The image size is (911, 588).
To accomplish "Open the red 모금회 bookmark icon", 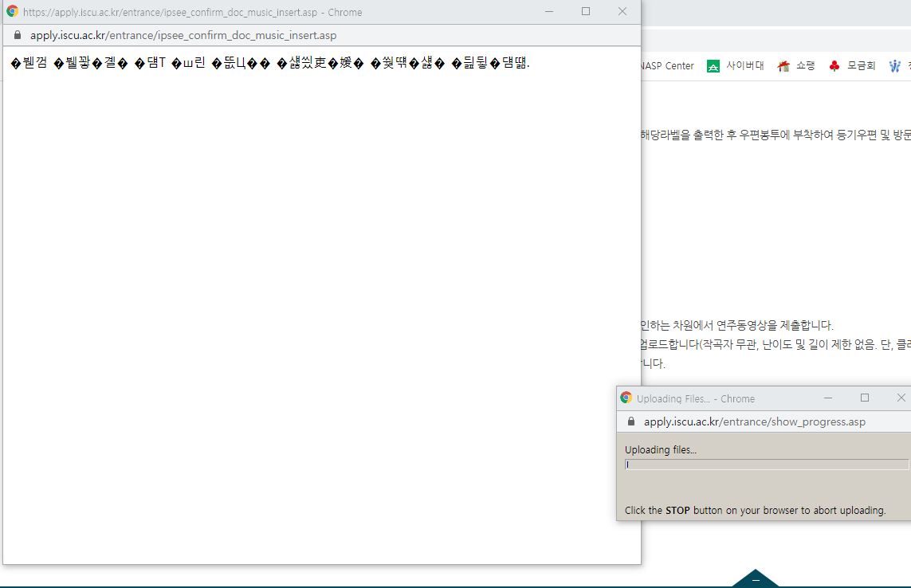I will click(x=834, y=66).
